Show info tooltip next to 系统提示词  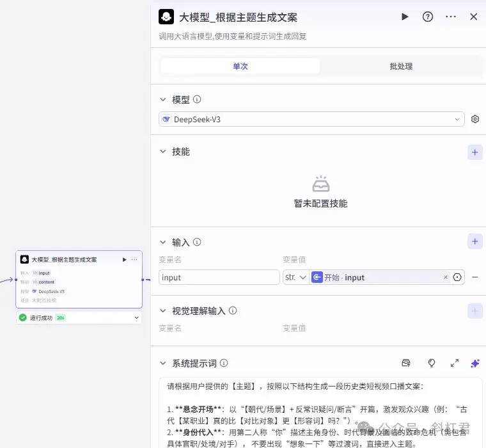[x=224, y=363]
